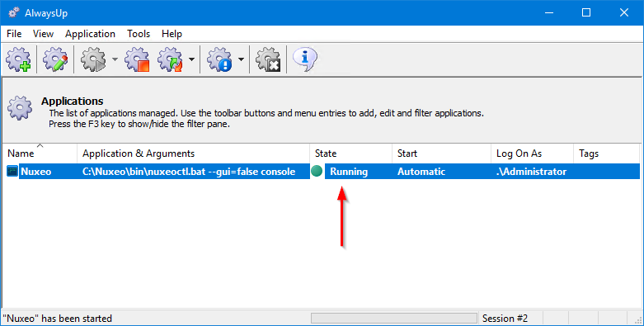The height and width of the screenshot is (326, 644).
Task: Click the nuxeoctl.bat command line cell
Action: coord(189,172)
